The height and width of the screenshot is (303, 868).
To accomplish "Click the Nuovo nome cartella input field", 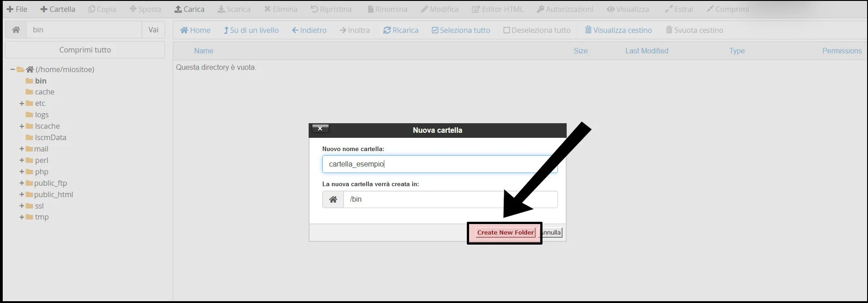I will tap(440, 164).
